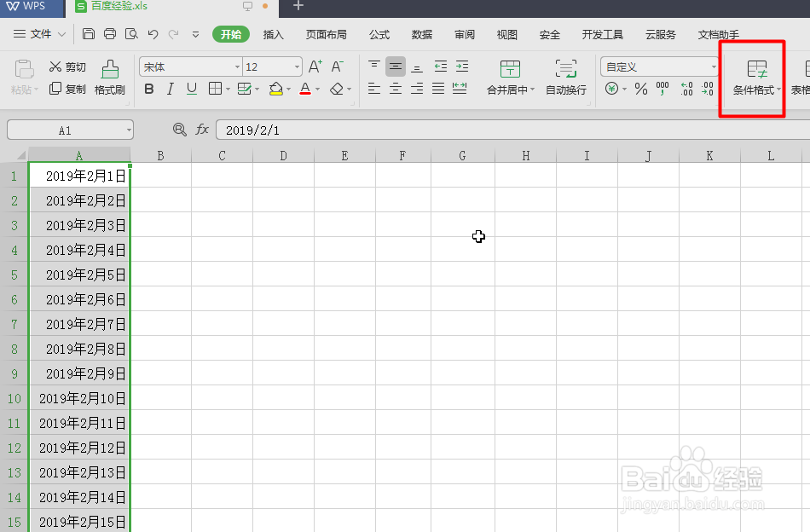This screenshot has width=810, height=532.
Task: Open quick access toolbar customize dropdown
Action: coord(196,35)
